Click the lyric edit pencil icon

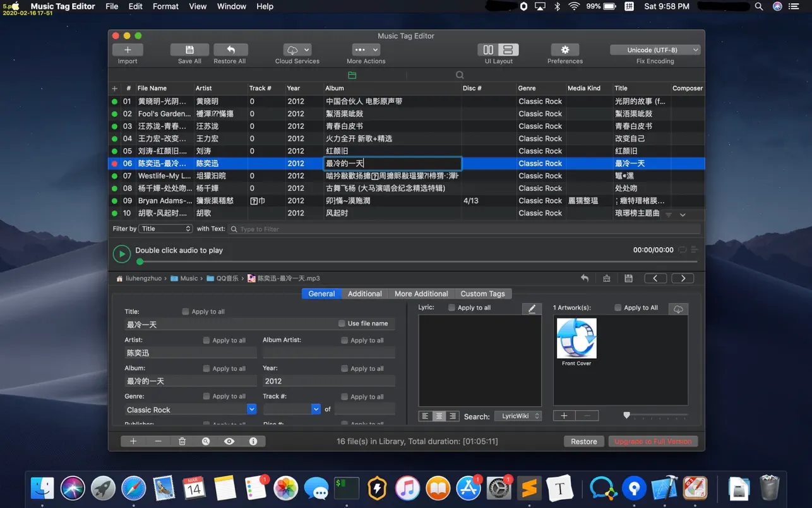pyautogui.click(x=532, y=308)
